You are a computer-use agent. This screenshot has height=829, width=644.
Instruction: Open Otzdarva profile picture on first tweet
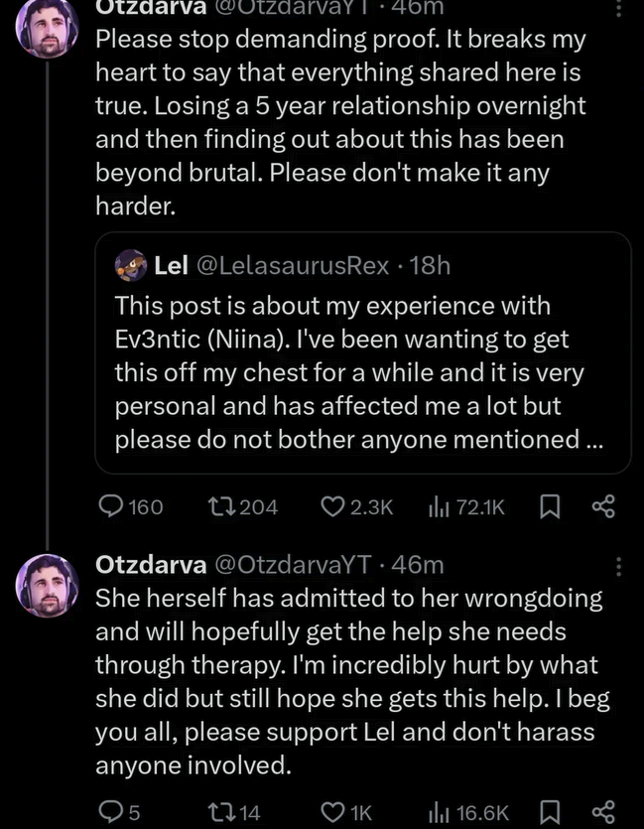48,28
